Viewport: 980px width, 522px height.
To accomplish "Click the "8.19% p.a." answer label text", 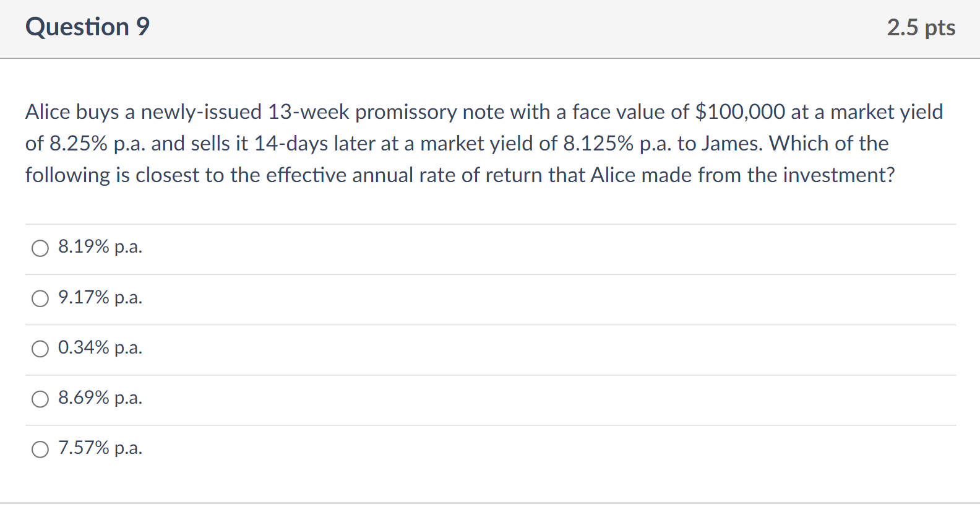I will pyautogui.click(x=100, y=247).
